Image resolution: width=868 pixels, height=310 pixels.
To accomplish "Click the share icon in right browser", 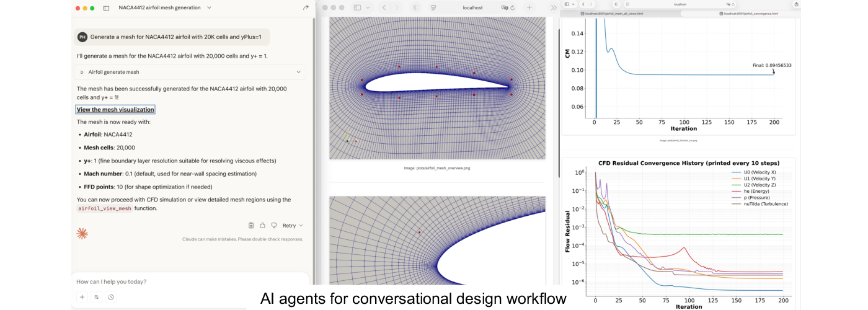I will [x=796, y=4].
